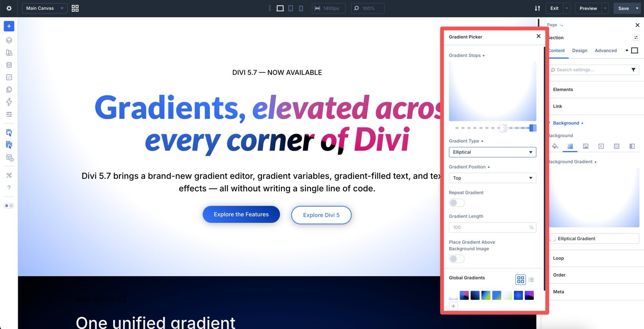Select the blue-pink-black global gradient swatch
This screenshot has height=329, width=644.
pyautogui.click(x=464, y=295)
